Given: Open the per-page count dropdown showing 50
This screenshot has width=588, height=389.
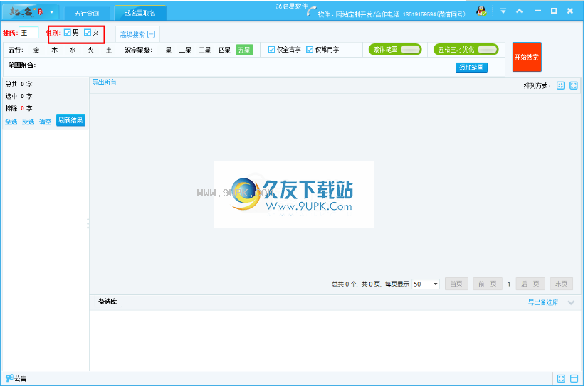Looking at the screenshot, I should point(426,284).
